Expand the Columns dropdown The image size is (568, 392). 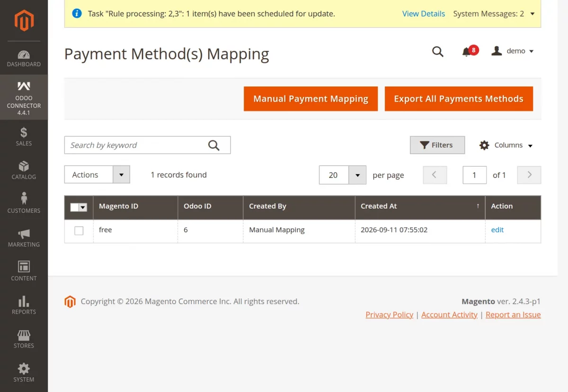coord(506,145)
